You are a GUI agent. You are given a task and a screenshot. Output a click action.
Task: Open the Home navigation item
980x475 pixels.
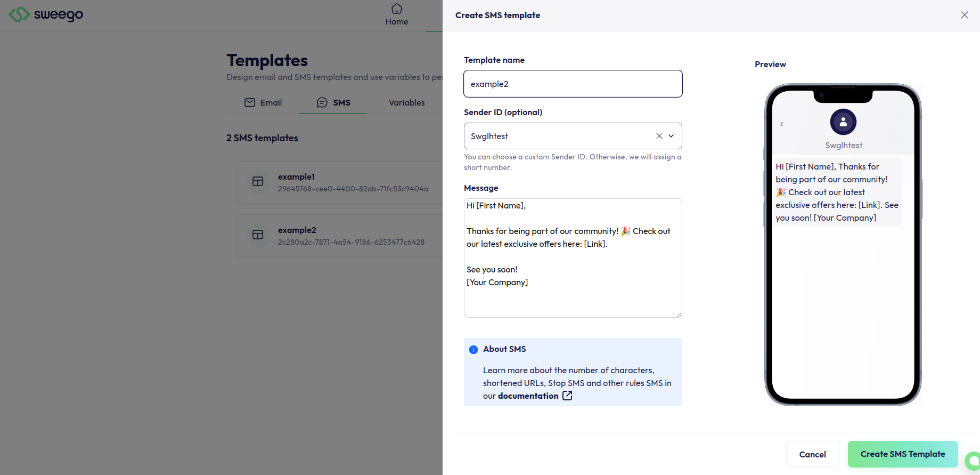[x=397, y=15]
